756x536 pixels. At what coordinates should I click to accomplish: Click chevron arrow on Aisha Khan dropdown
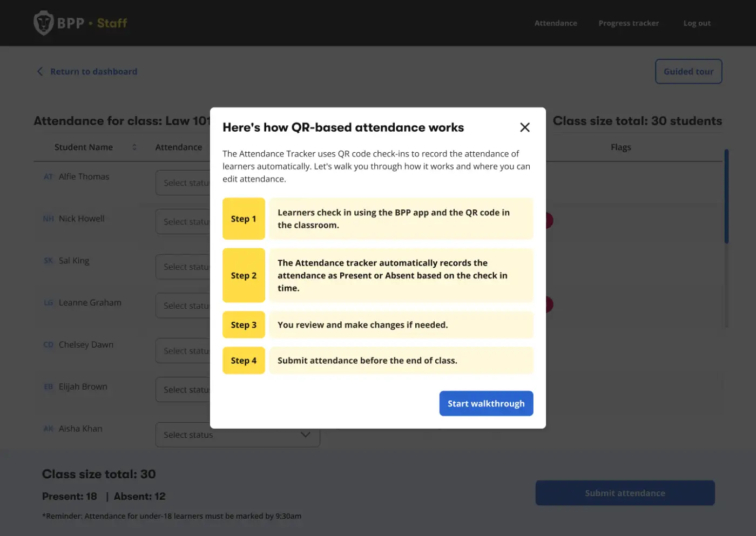click(305, 435)
